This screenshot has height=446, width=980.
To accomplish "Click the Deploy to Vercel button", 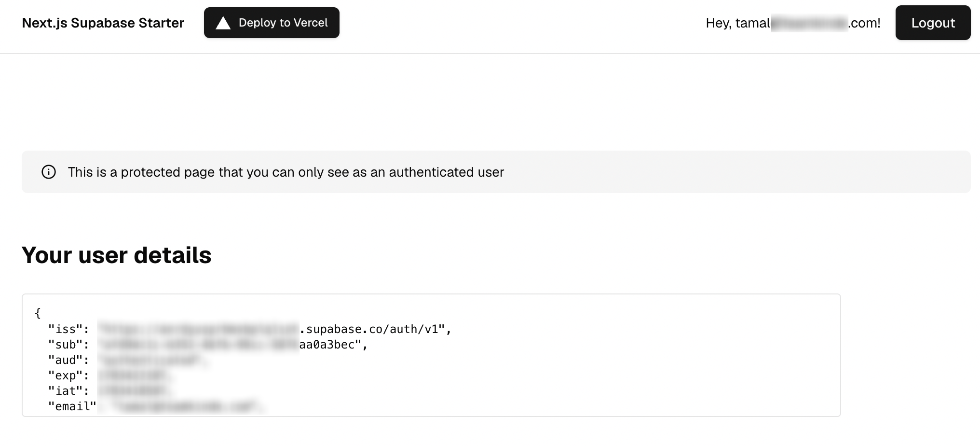I will point(272,23).
